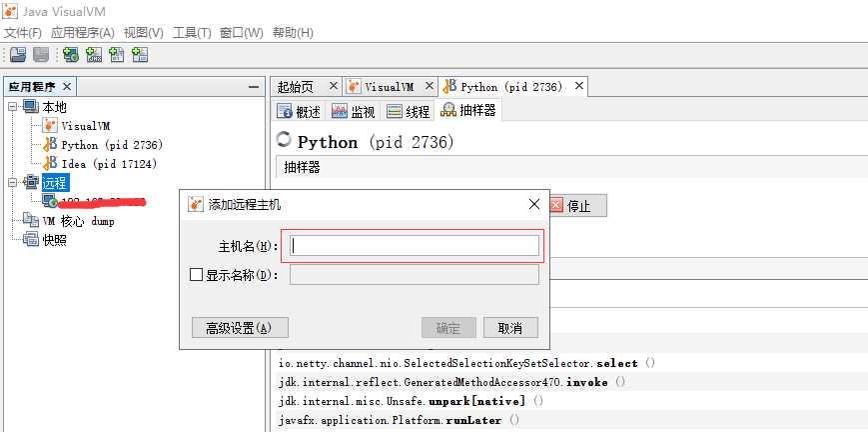868x432 pixels.
Task: Minimize the 应用程序 panel with the dash
Action: (254, 87)
